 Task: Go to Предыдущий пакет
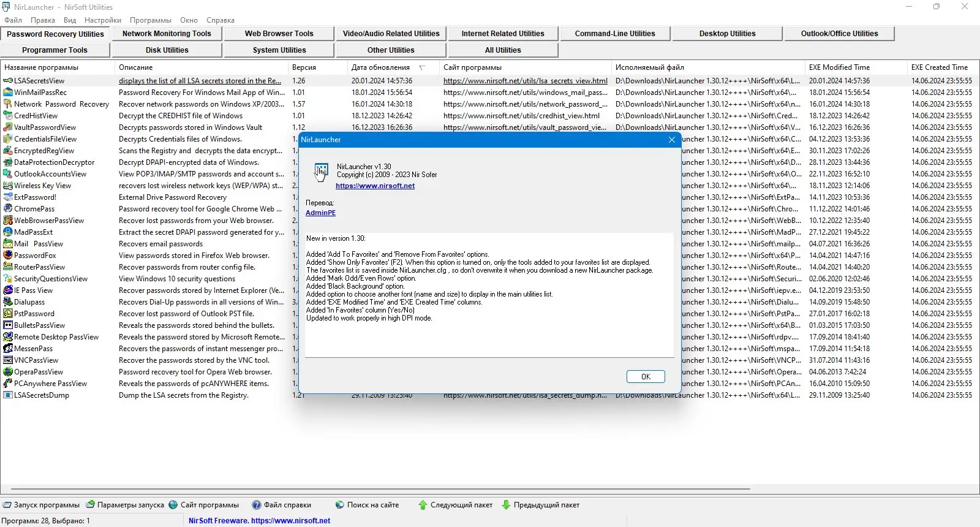tap(540, 505)
